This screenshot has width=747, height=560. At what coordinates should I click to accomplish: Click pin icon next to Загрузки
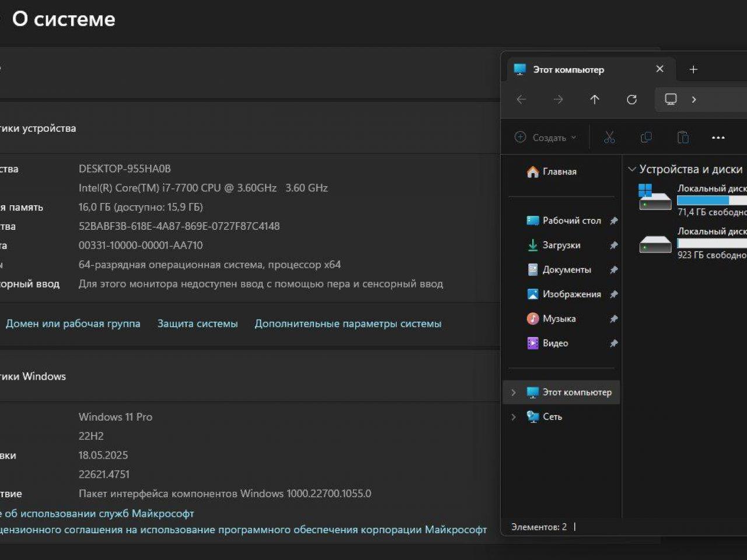coord(613,245)
